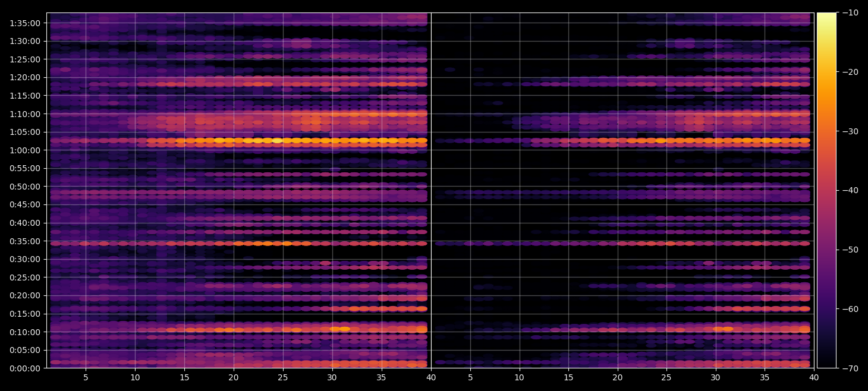
Task: Click the −20 colorbar tick label
Action: pos(850,72)
